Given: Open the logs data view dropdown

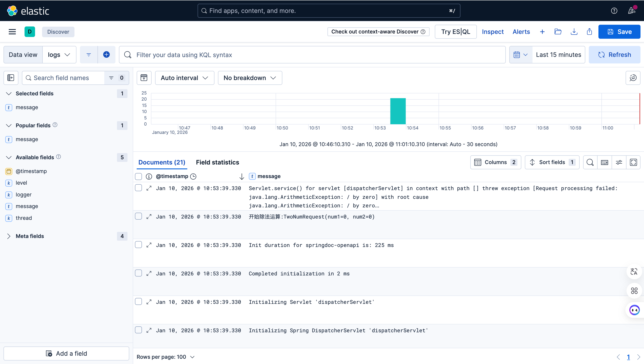Looking at the screenshot, I should pos(59,55).
